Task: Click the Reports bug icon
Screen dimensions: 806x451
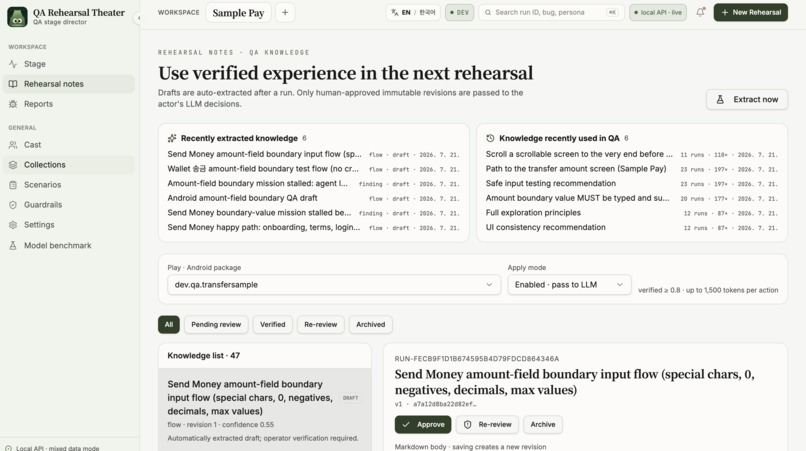Action: pyautogui.click(x=13, y=104)
